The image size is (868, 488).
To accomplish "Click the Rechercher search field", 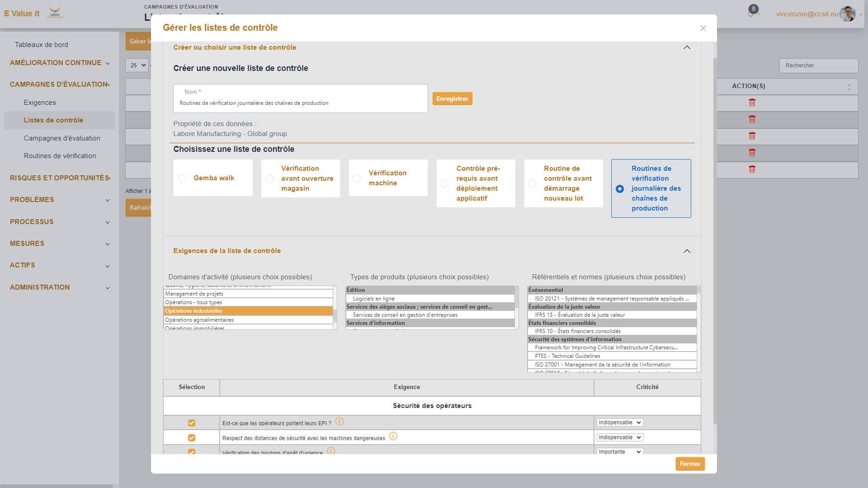I will [x=818, y=66].
